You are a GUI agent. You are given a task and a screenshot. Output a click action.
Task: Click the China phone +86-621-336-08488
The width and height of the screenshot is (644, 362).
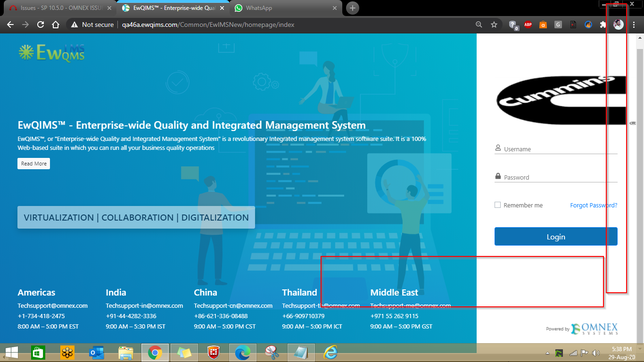(221, 316)
